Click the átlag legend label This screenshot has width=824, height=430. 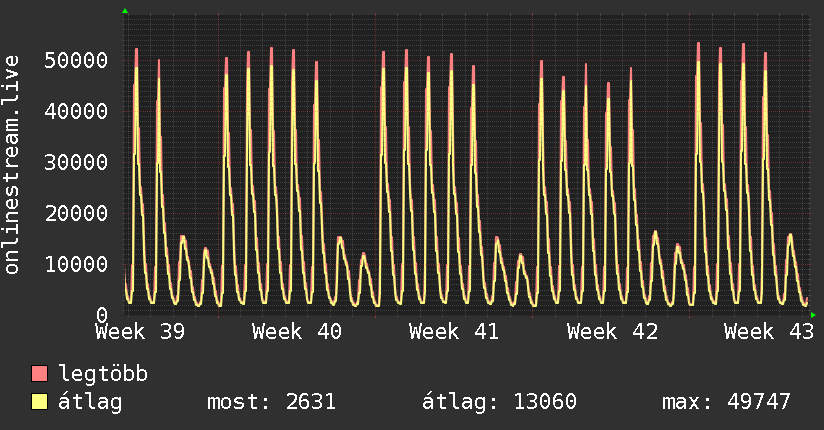click(90, 401)
